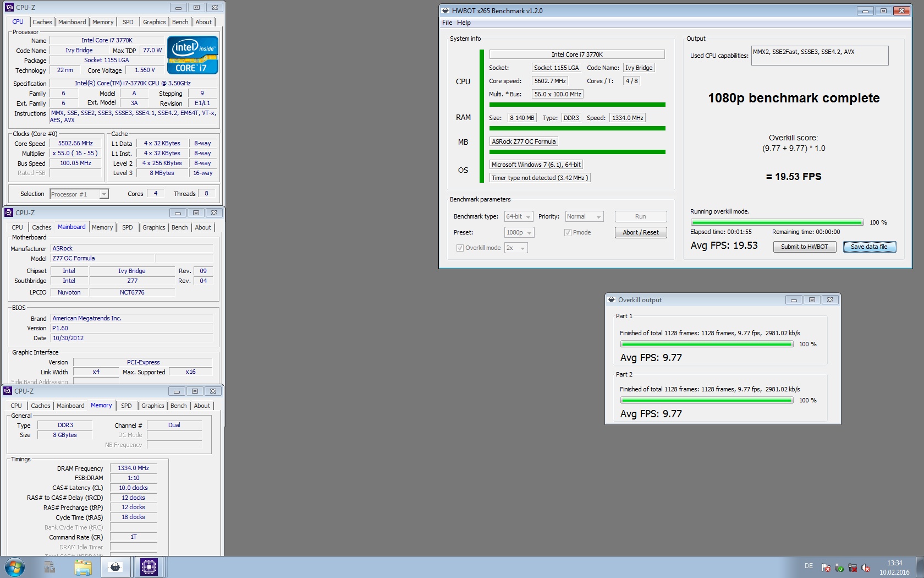
Task: Open the Priority Normal dropdown
Action: [x=584, y=217]
